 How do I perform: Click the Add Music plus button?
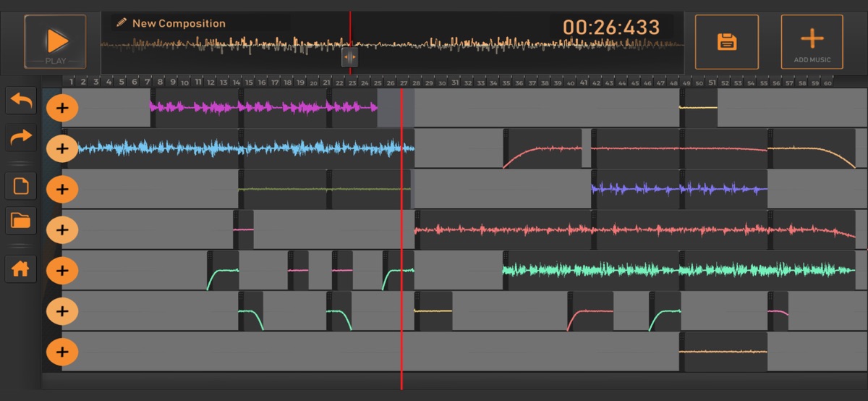pos(812,41)
